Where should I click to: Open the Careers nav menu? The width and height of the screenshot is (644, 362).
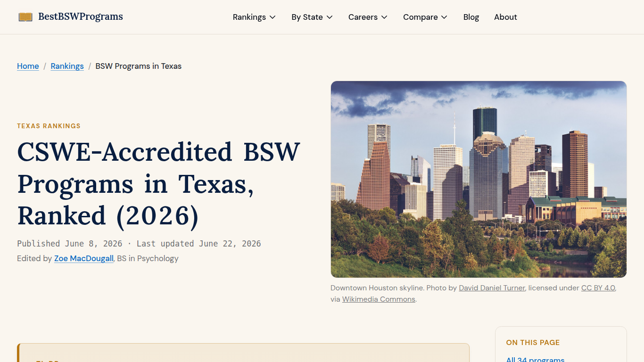[x=368, y=17]
